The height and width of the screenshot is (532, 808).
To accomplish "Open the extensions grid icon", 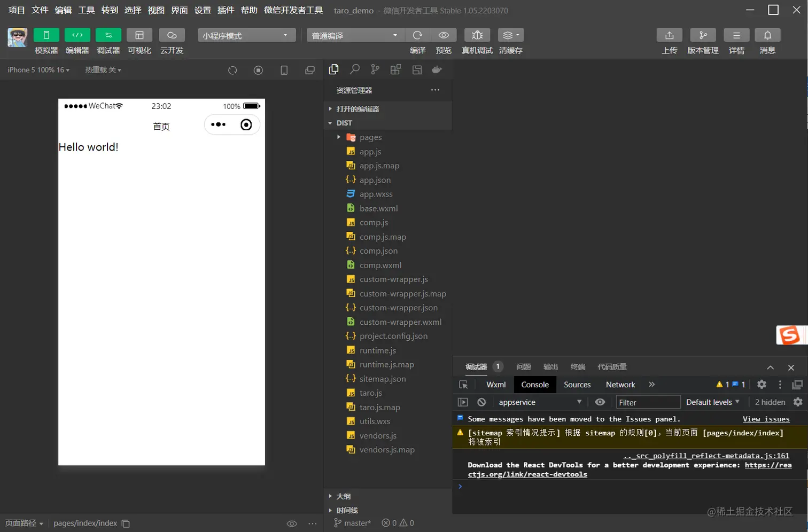I will click(x=395, y=69).
